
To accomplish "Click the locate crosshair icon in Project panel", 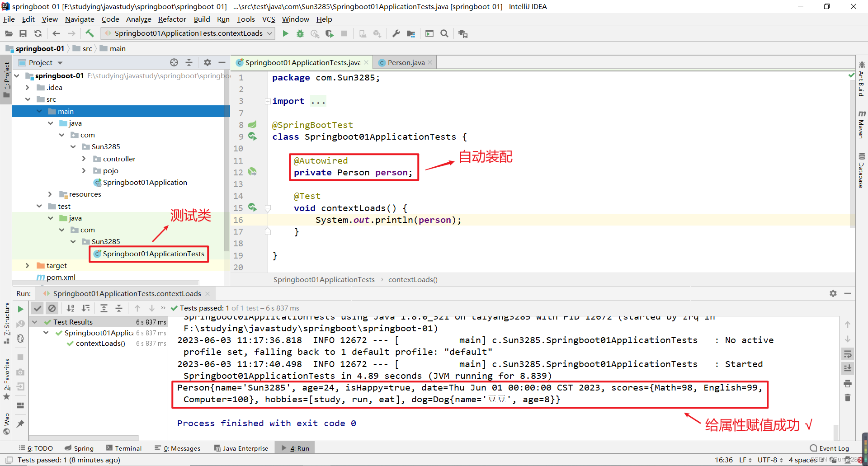I will click(174, 62).
